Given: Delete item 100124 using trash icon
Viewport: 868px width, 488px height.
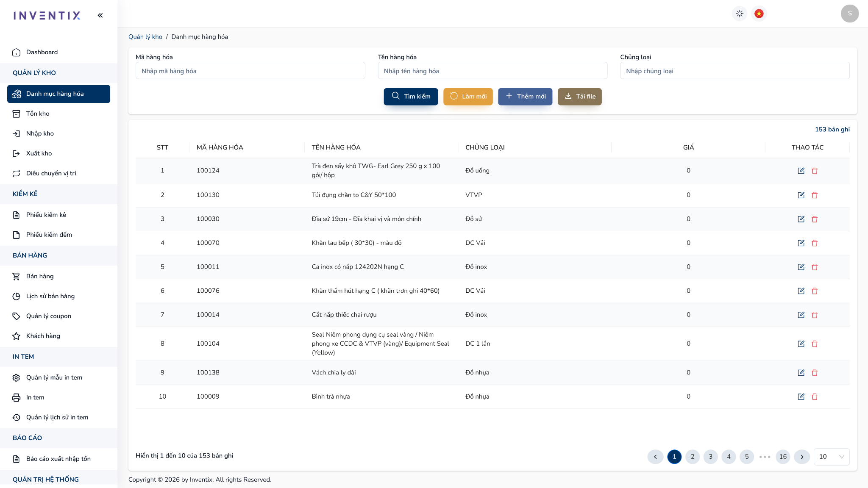Looking at the screenshot, I should (815, 171).
